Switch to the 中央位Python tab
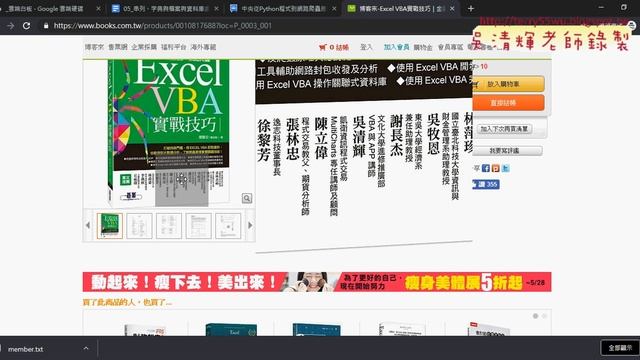 pyautogui.click(x=283, y=8)
